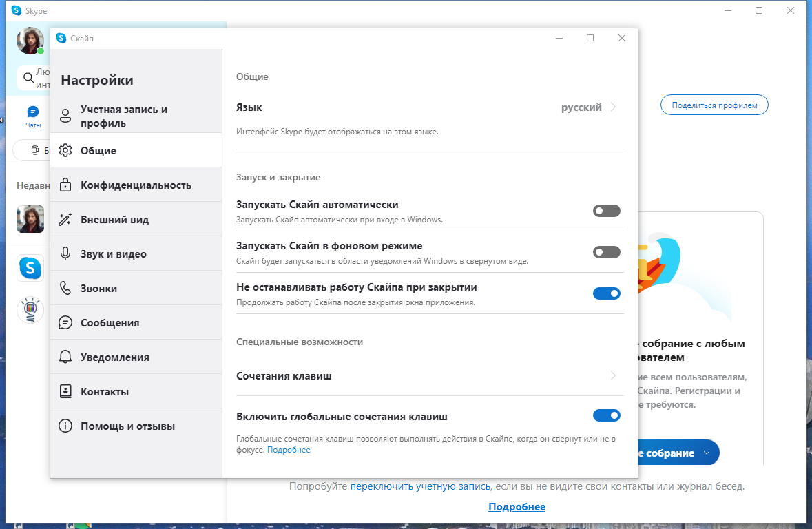Click Подробнее link under global shortcuts
Image resolution: width=812 pixels, height=529 pixels.
289,450
